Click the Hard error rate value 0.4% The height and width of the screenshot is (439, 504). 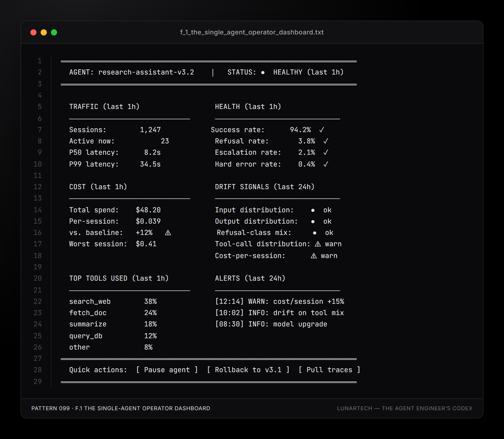click(x=307, y=164)
